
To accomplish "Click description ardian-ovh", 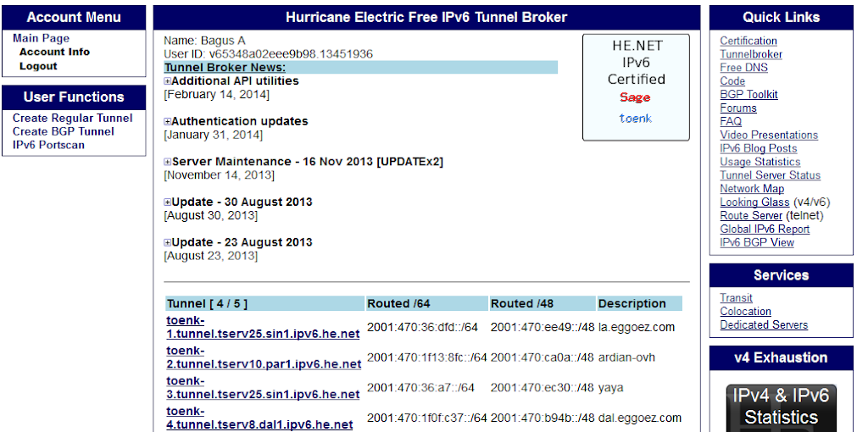I will [626, 357].
